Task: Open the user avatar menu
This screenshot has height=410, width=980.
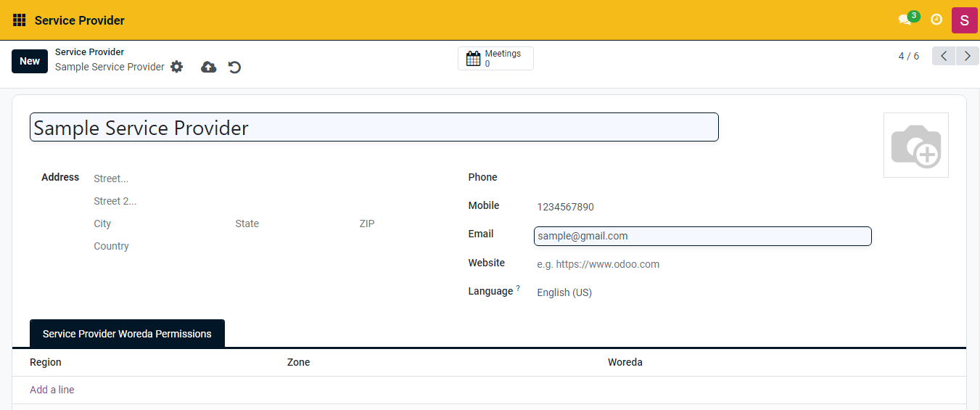Action: tap(964, 20)
